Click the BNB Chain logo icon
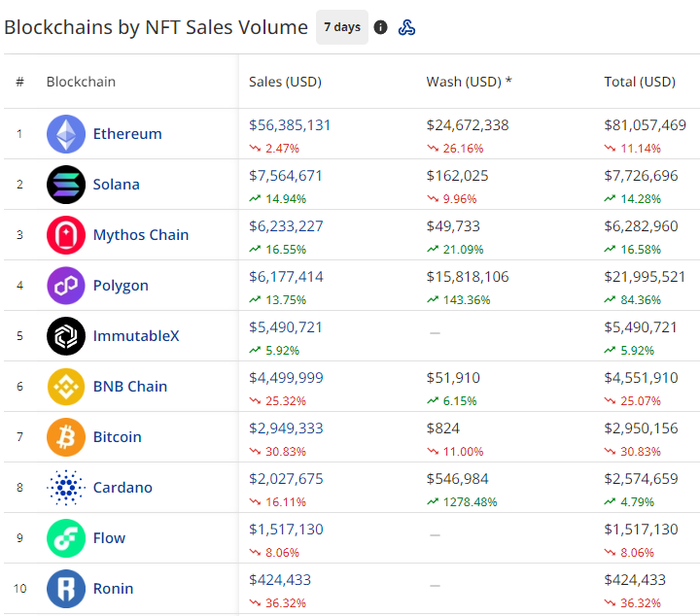This screenshot has width=700, height=616. click(66, 387)
